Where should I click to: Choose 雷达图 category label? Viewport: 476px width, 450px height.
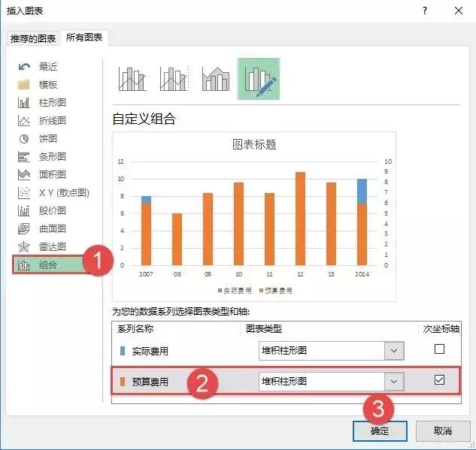[x=53, y=247]
